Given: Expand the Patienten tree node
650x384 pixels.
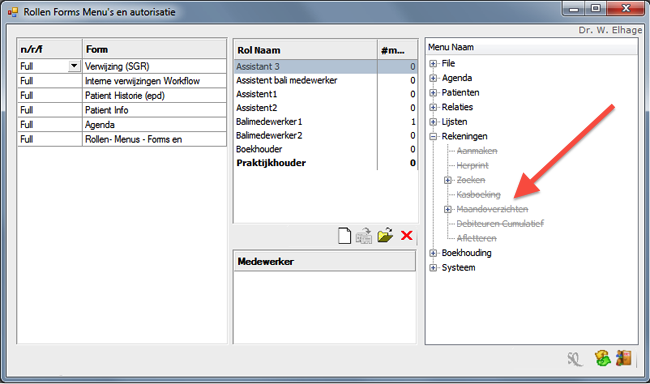Looking at the screenshot, I should click(x=433, y=92).
